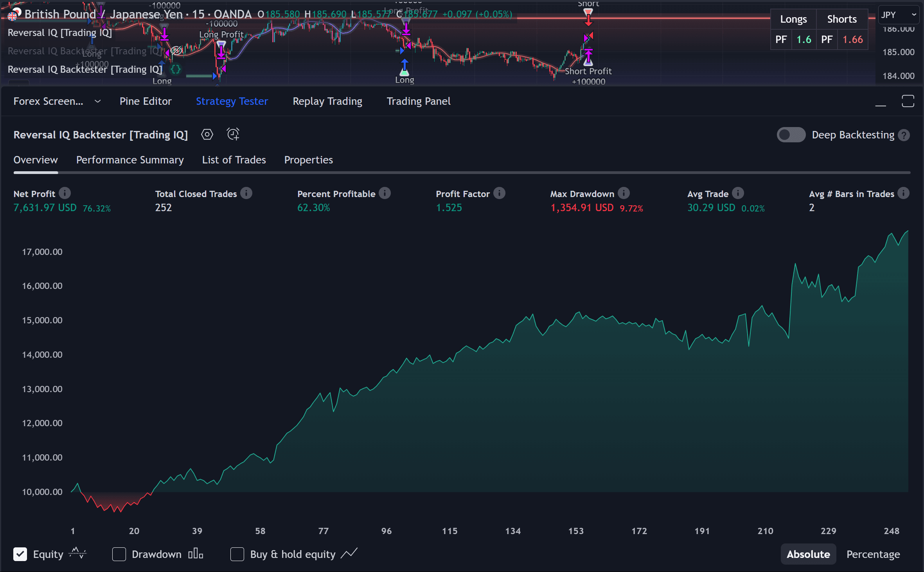Viewport: 924px width, 572px height.
Task: Collapse indicator legend arrow under Reversal IQ Backtester
Action: pos(18,83)
